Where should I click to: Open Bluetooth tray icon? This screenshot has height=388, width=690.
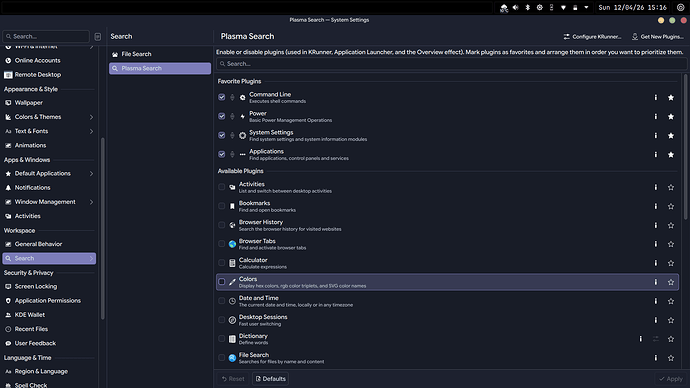pyautogui.click(x=527, y=7)
